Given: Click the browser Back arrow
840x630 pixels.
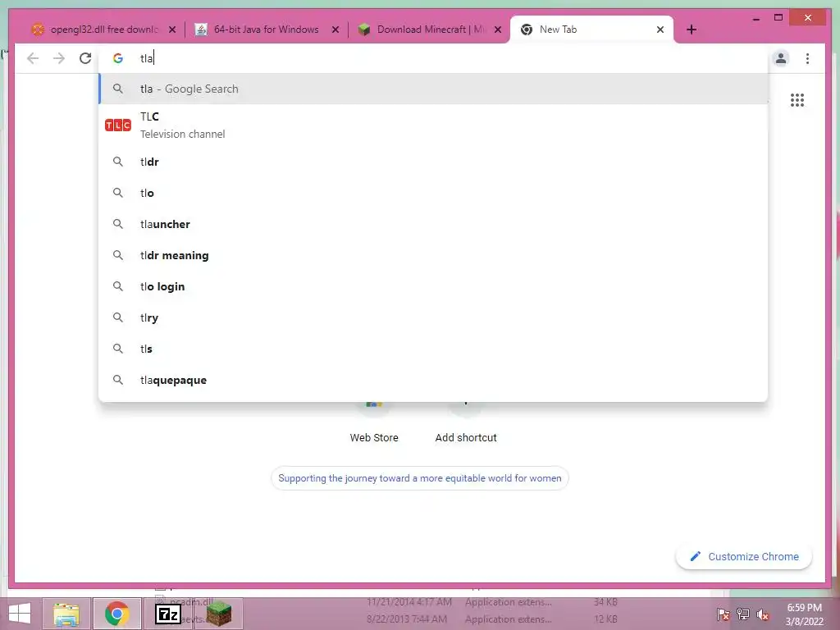Looking at the screenshot, I should 33,58.
